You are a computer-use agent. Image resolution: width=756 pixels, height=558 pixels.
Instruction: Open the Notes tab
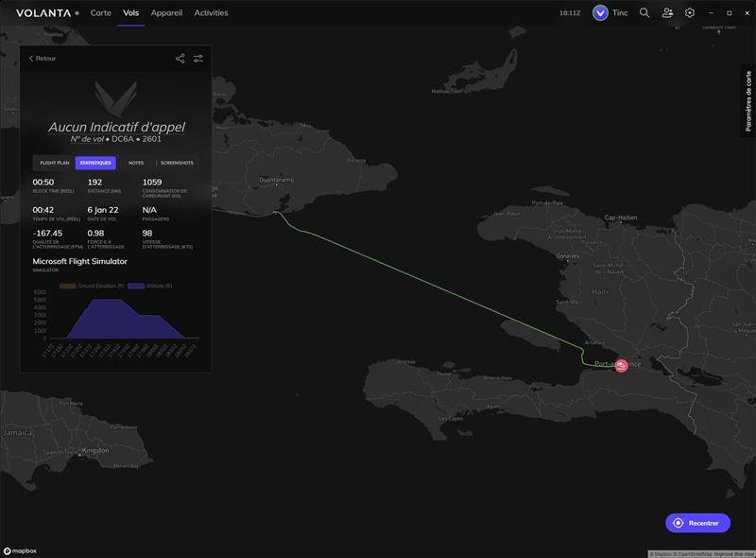(x=136, y=163)
